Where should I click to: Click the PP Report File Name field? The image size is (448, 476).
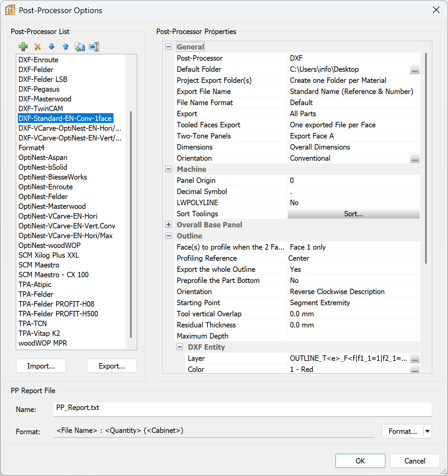point(242,409)
